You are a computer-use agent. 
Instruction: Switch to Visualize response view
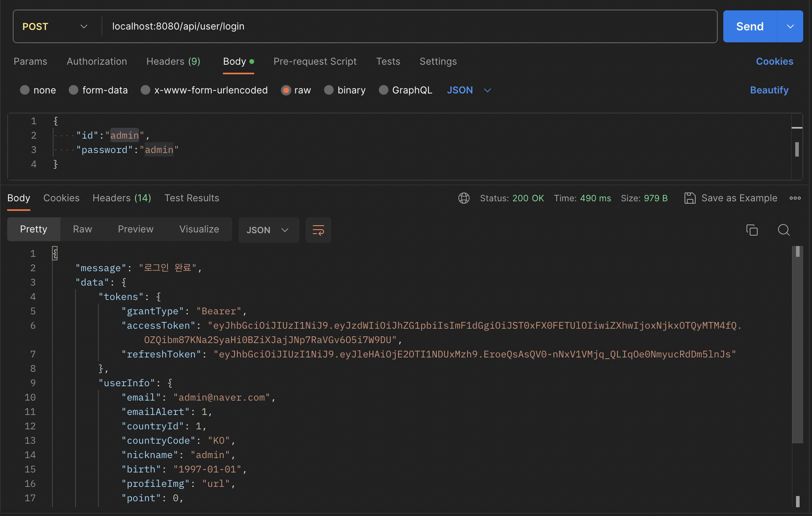(199, 229)
